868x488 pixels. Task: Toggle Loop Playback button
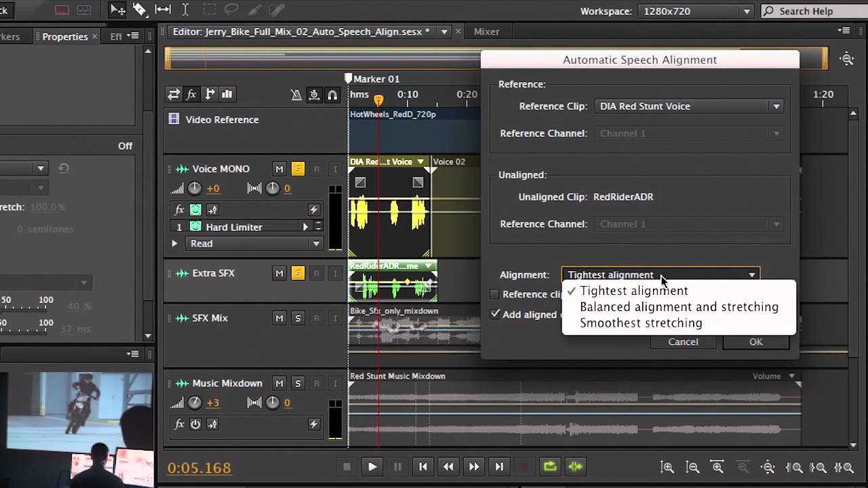tap(550, 466)
